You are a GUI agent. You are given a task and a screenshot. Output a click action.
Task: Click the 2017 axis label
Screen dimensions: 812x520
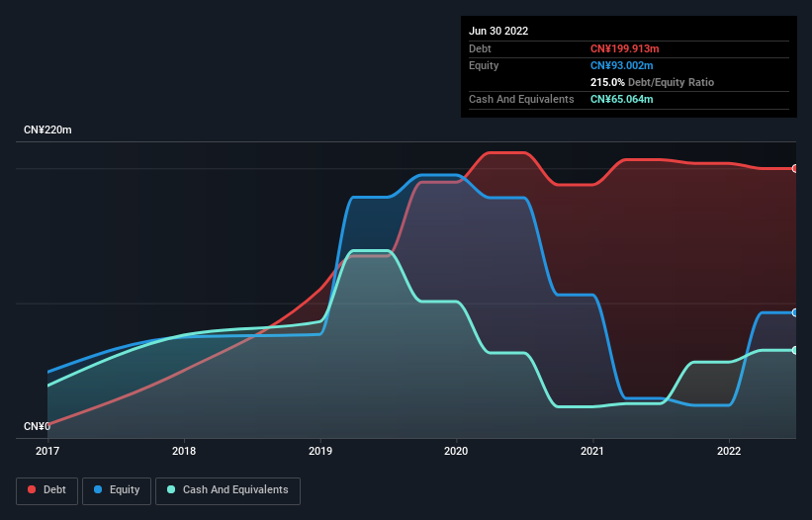pos(47,451)
